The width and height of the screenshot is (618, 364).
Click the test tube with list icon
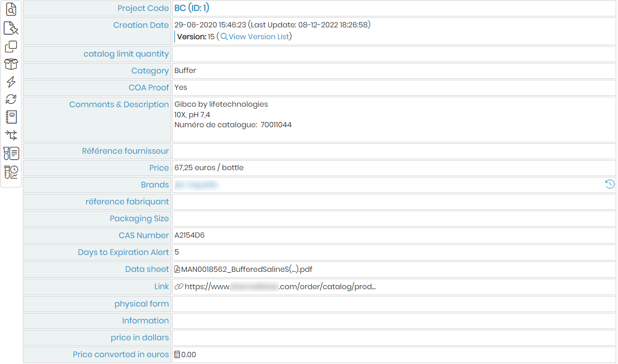point(11,153)
